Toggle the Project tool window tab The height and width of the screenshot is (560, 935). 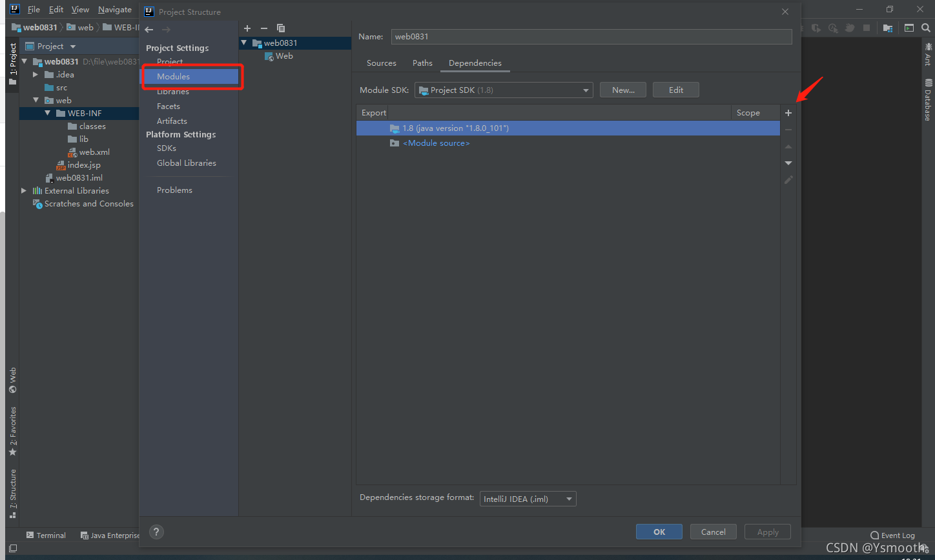12,63
